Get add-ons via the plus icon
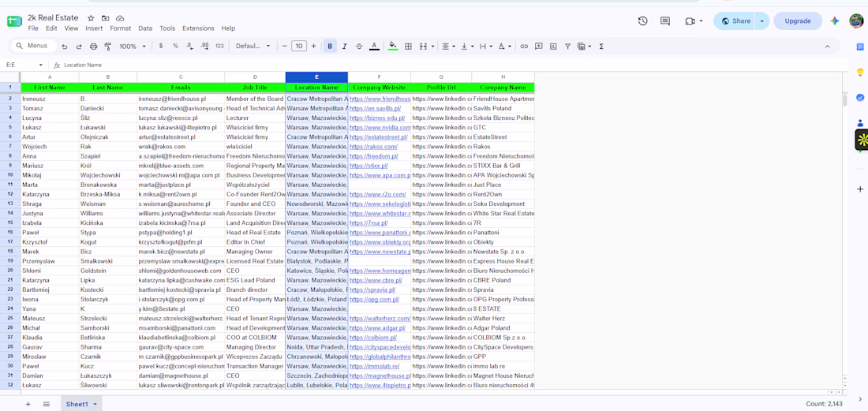Image resolution: width=868 pixels, height=411 pixels. [x=860, y=189]
